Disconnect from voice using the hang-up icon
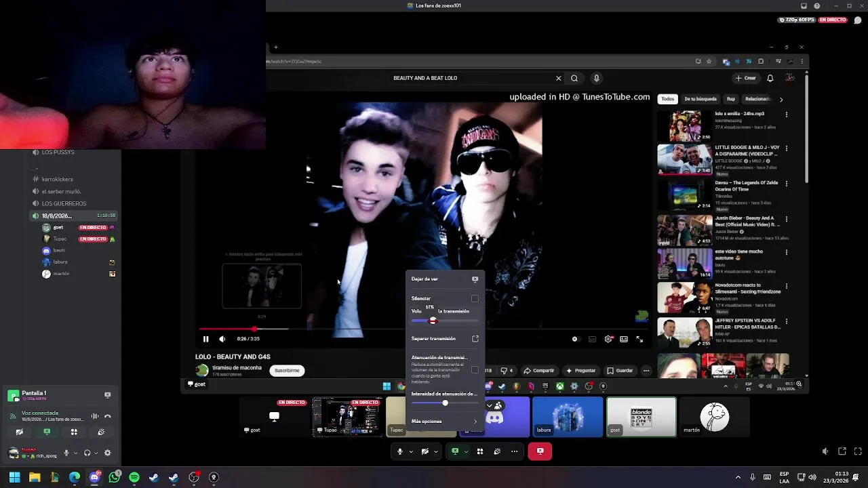This screenshot has height=488, width=868. 108,416
